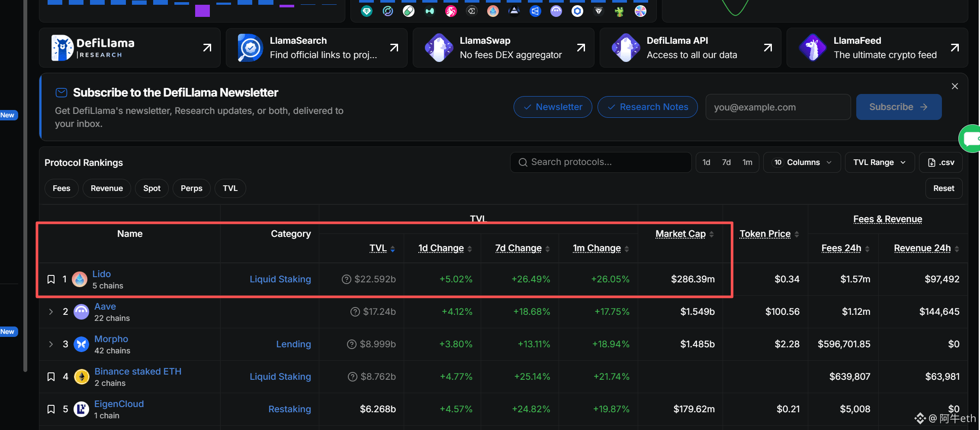Bookmark Binance staked ETH
The image size is (980, 430).
pos(51,377)
